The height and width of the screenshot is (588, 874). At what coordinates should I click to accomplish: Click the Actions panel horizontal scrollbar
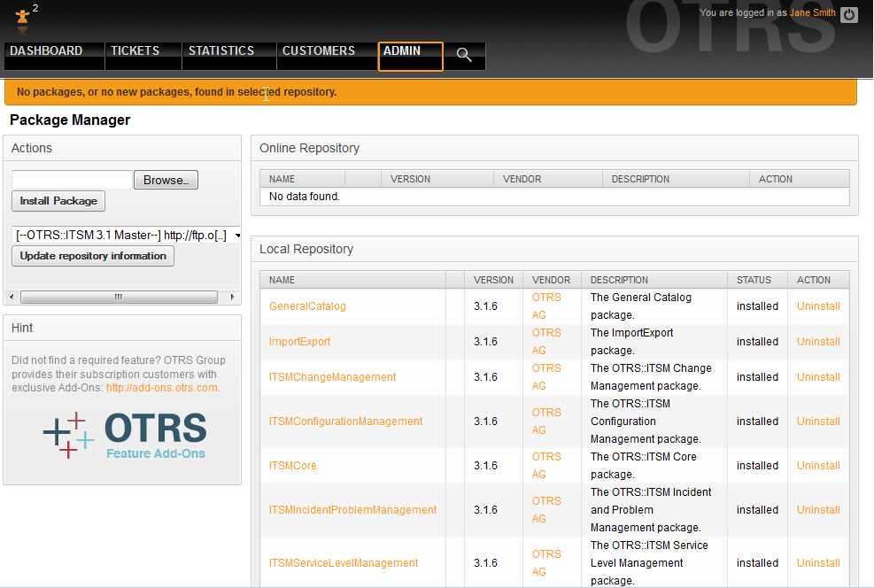tap(118, 298)
